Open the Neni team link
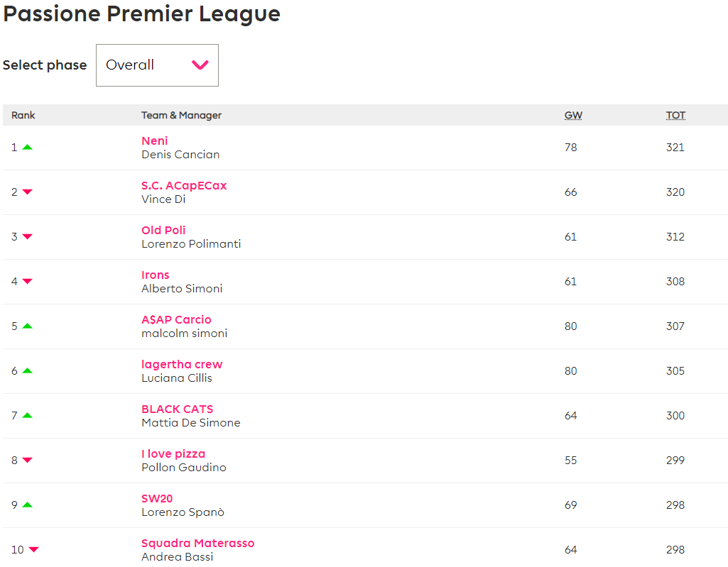Viewport: 728px width, 567px height. [x=155, y=141]
